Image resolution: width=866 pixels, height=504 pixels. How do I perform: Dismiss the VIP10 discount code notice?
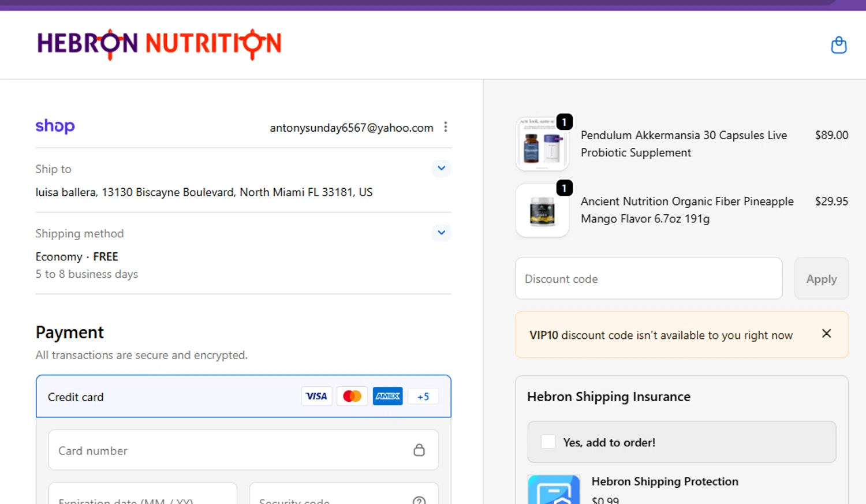pos(827,334)
